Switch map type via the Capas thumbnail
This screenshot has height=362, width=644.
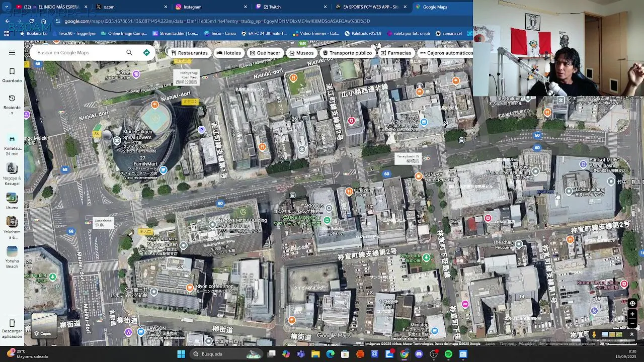click(44, 325)
